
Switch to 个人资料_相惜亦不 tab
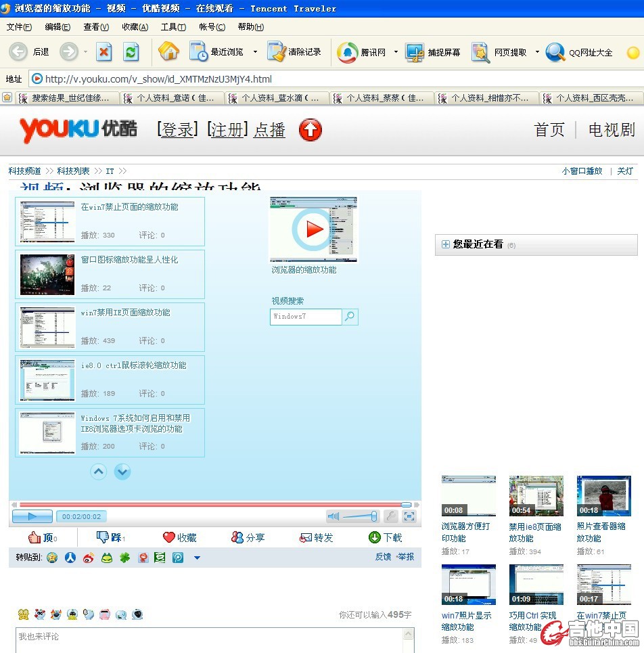(x=488, y=98)
